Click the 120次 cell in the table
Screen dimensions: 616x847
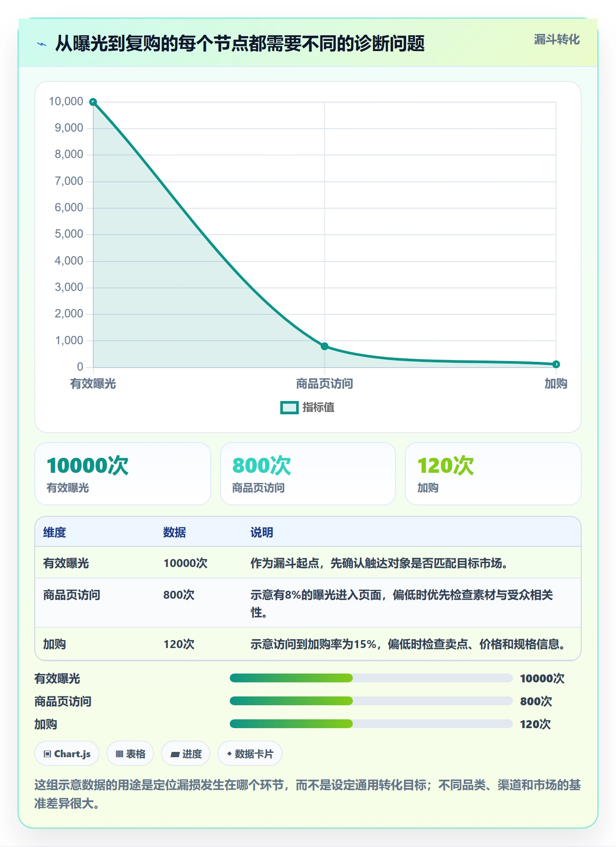179,644
